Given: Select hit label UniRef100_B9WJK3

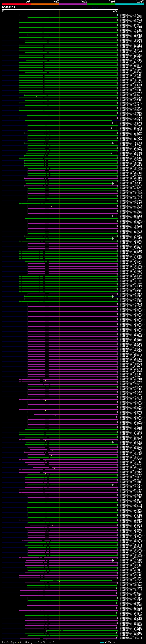Looking at the screenshot, I should click(x=131, y=216).
